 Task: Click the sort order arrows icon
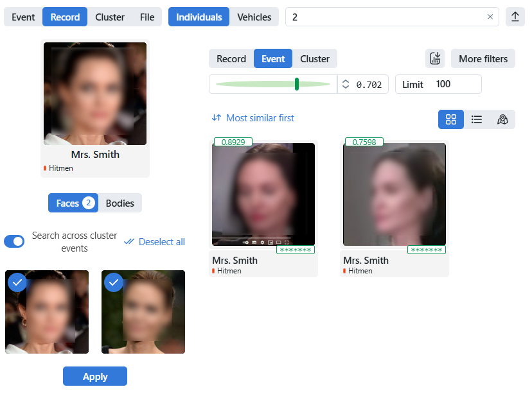tap(217, 118)
